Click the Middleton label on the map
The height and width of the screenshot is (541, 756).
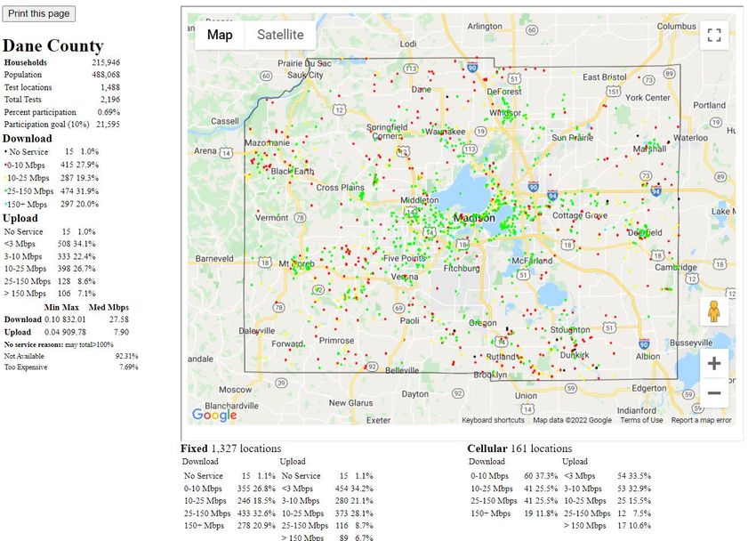pyautogui.click(x=420, y=199)
